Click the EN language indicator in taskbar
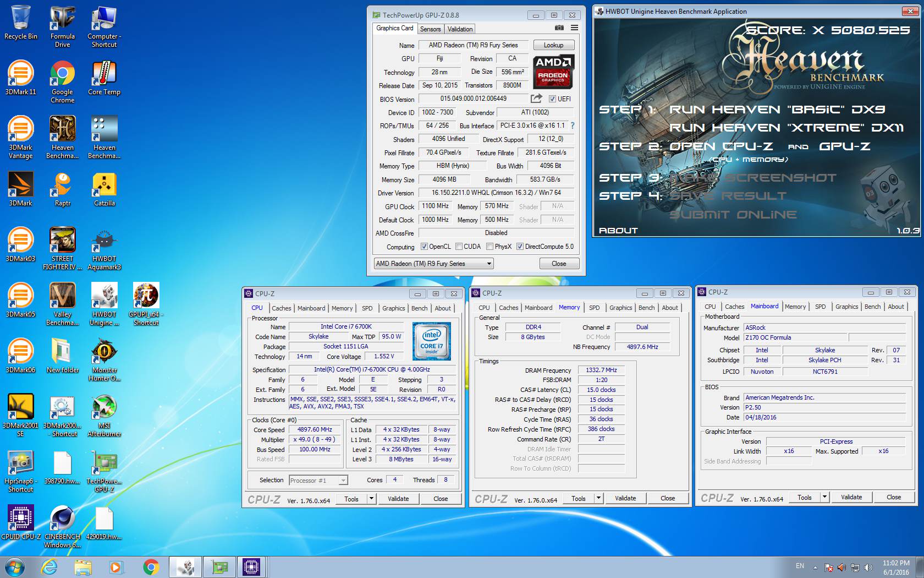Screen dimensions: 924x578 point(800,566)
